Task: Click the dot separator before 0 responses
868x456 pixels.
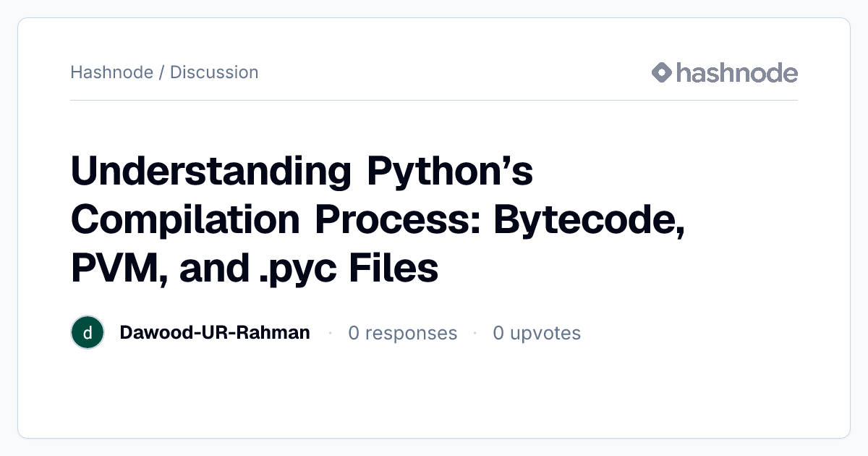Action: (x=330, y=333)
